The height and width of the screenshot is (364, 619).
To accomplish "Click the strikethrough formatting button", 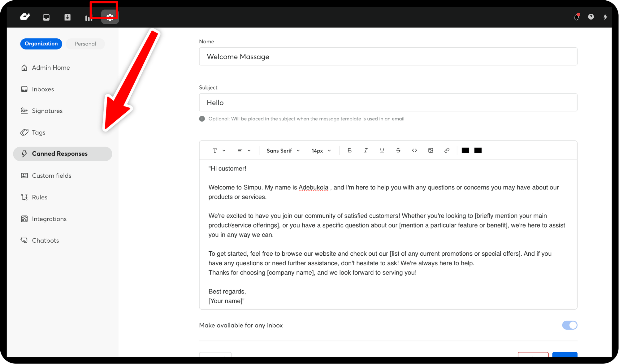I will (x=398, y=150).
